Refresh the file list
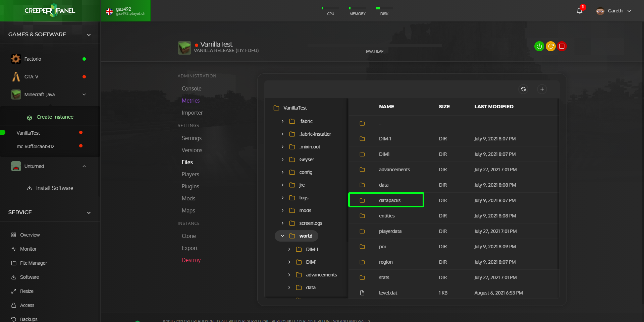The height and width of the screenshot is (322, 644). pyautogui.click(x=523, y=89)
